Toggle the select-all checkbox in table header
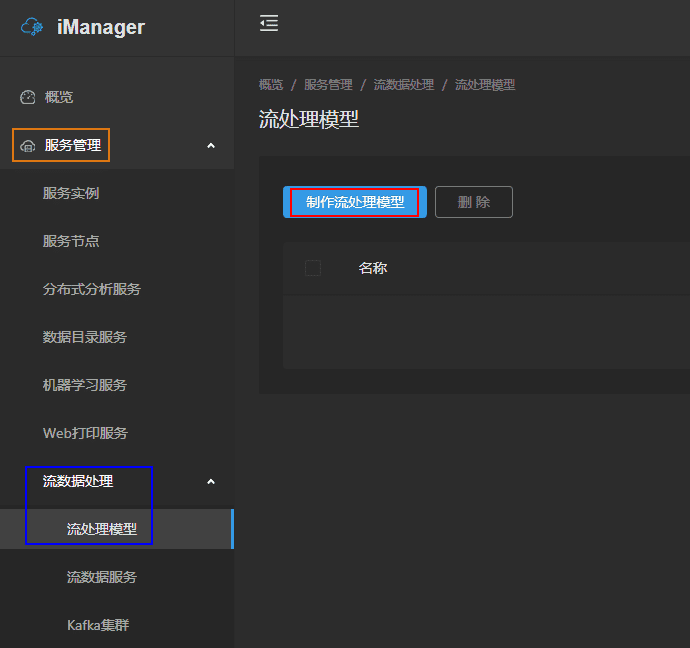Viewport: 690px width, 648px height. coord(313,268)
